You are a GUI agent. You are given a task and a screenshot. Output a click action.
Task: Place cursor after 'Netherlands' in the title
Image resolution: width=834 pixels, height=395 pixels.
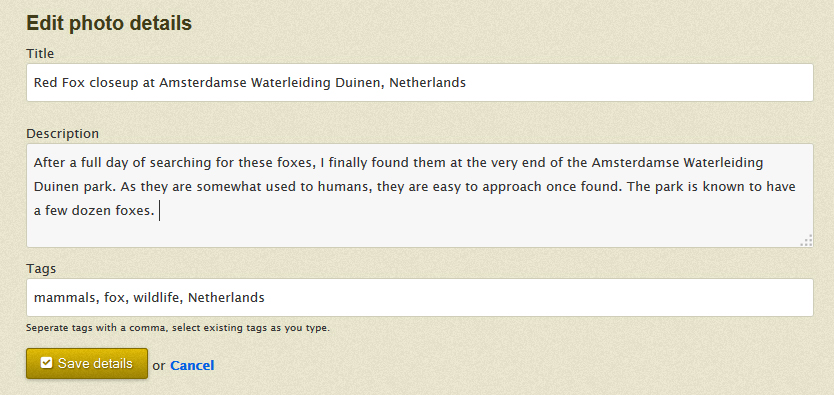coord(467,82)
